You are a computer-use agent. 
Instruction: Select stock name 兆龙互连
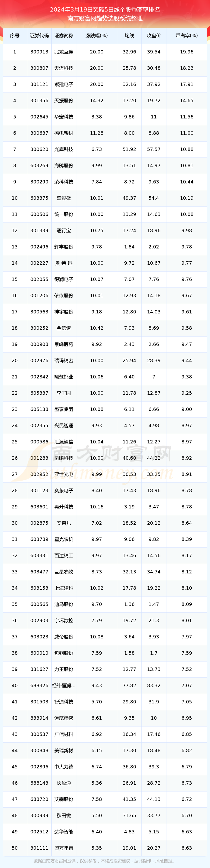tap(64, 52)
